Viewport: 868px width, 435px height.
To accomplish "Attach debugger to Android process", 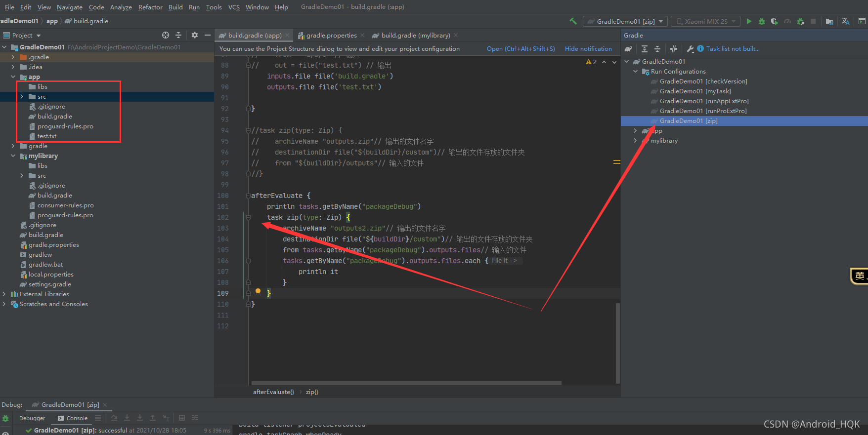I will [800, 21].
